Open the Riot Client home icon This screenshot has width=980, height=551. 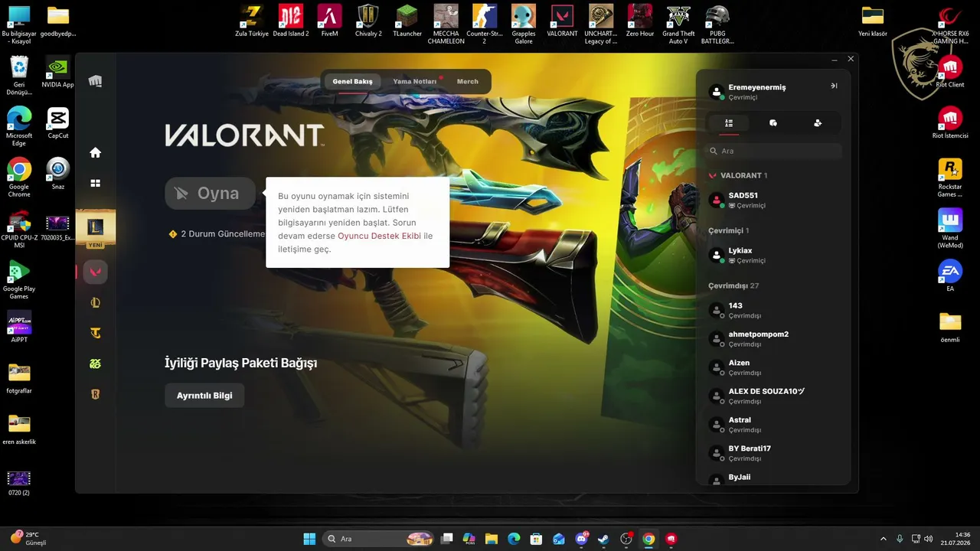96,152
